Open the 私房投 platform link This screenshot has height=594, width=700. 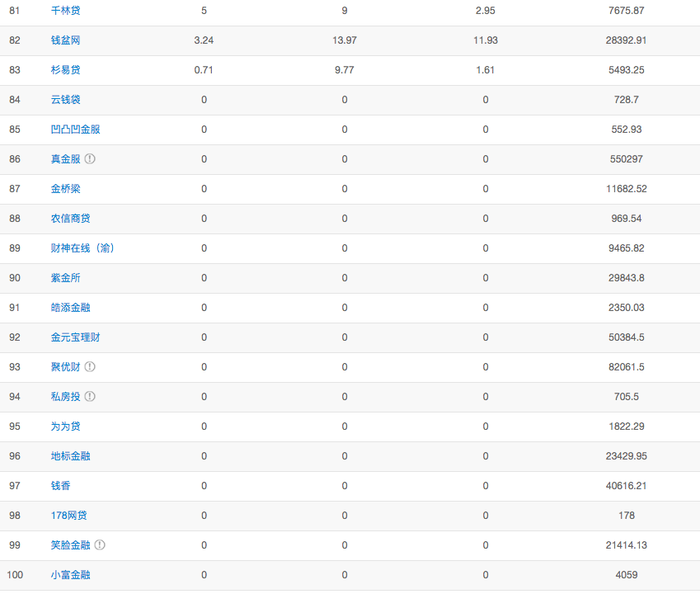pyautogui.click(x=66, y=397)
